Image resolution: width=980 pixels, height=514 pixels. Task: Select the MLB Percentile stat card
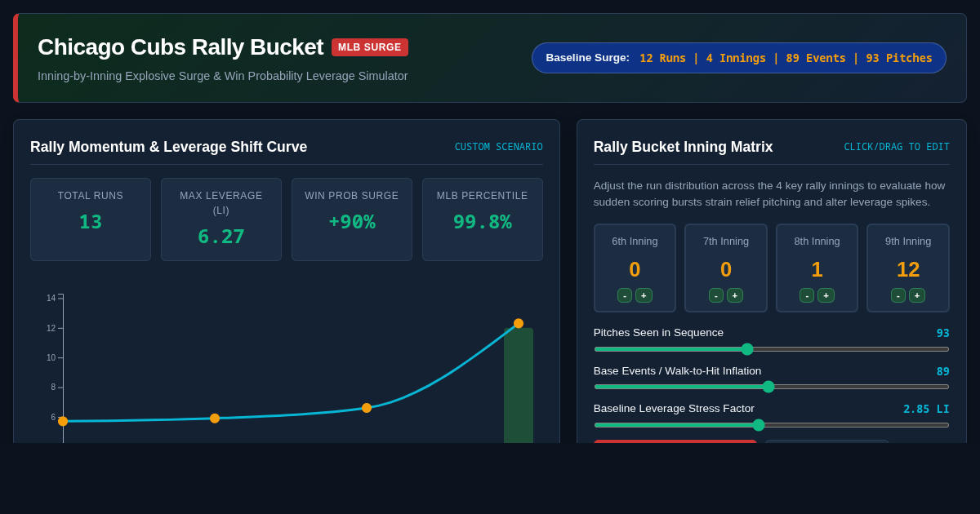pos(483,219)
